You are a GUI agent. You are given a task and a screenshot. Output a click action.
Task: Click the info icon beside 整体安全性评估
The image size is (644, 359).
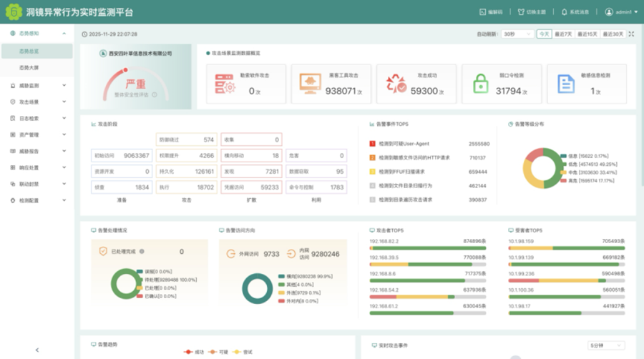[155, 95]
